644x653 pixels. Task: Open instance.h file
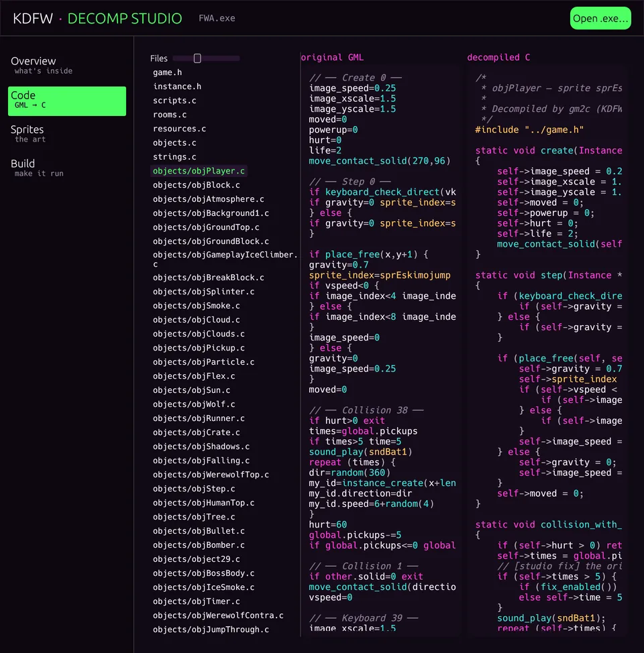[x=176, y=86]
